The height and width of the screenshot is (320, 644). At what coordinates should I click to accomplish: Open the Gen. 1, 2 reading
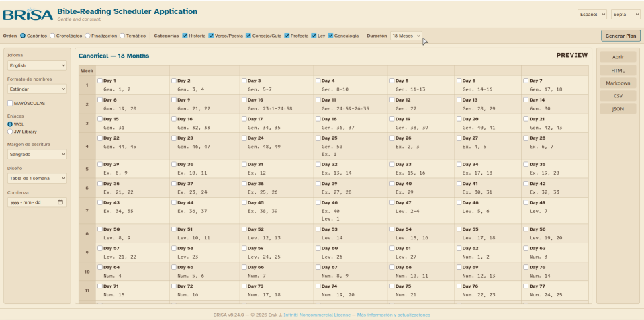click(117, 89)
